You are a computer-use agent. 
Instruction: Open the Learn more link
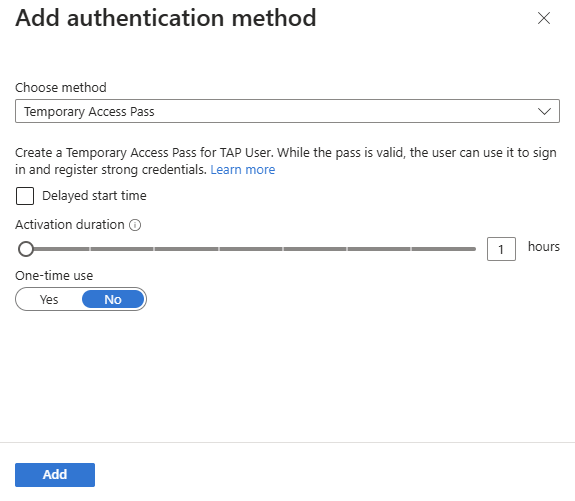pos(243,169)
